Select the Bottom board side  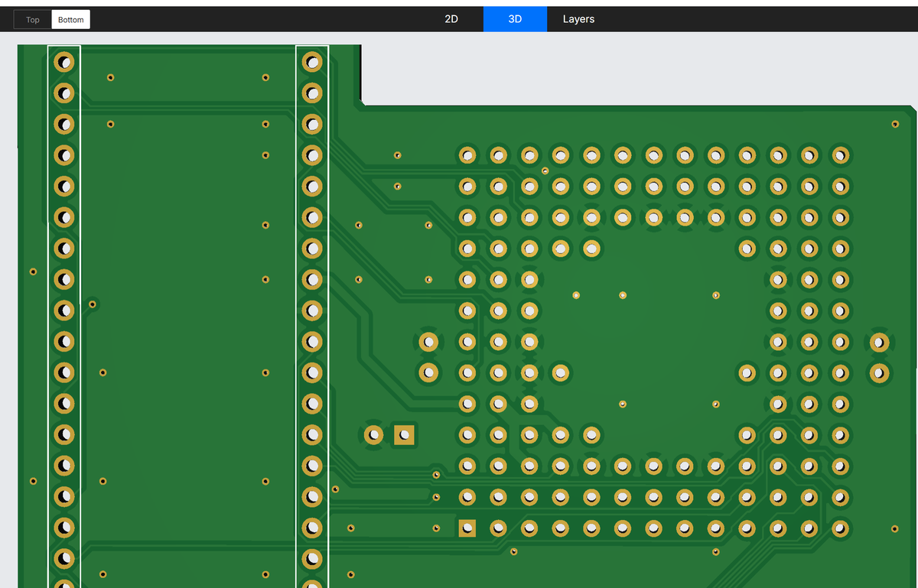70,20
